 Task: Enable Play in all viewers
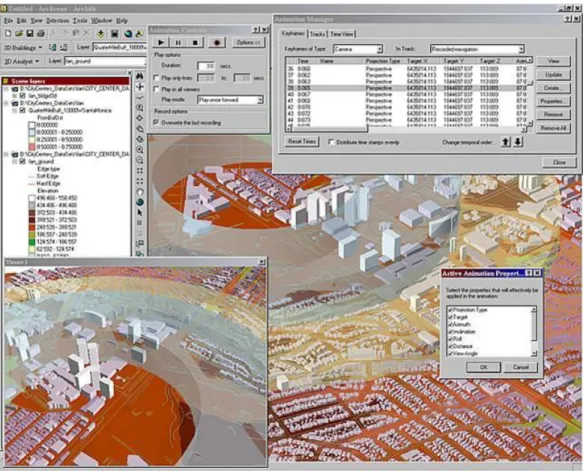pyautogui.click(x=157, y=89)
